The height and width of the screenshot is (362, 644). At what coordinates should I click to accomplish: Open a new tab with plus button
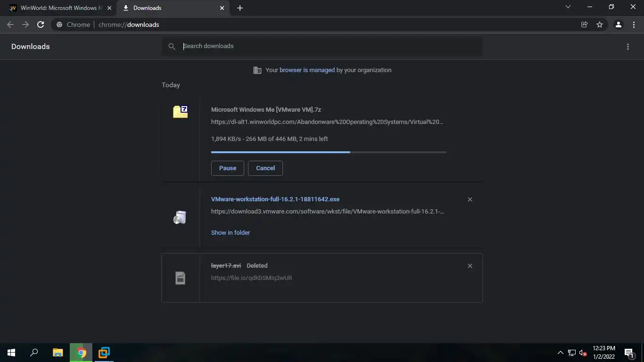tap(240, 8)
